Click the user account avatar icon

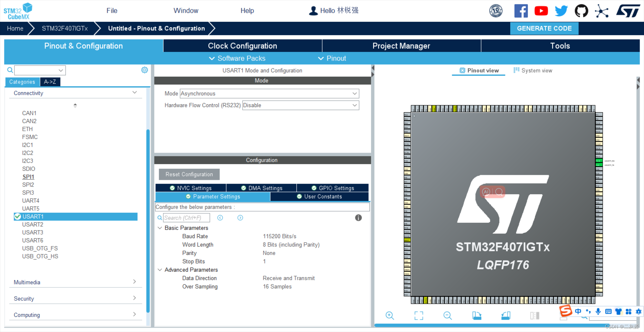click(313, 11)
